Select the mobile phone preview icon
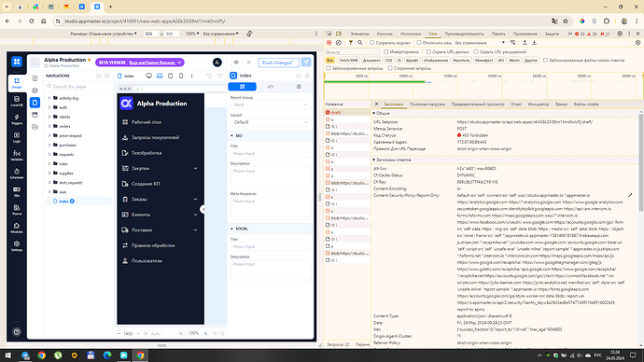The height and width of the screenshot is (362, 644). tap(181, 76)
